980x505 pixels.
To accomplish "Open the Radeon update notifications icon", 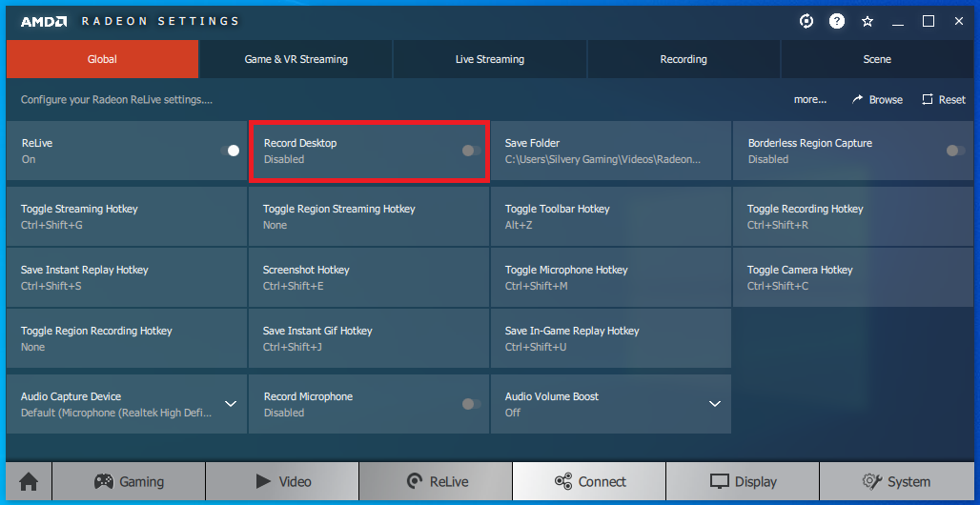I will click(806, 21).
